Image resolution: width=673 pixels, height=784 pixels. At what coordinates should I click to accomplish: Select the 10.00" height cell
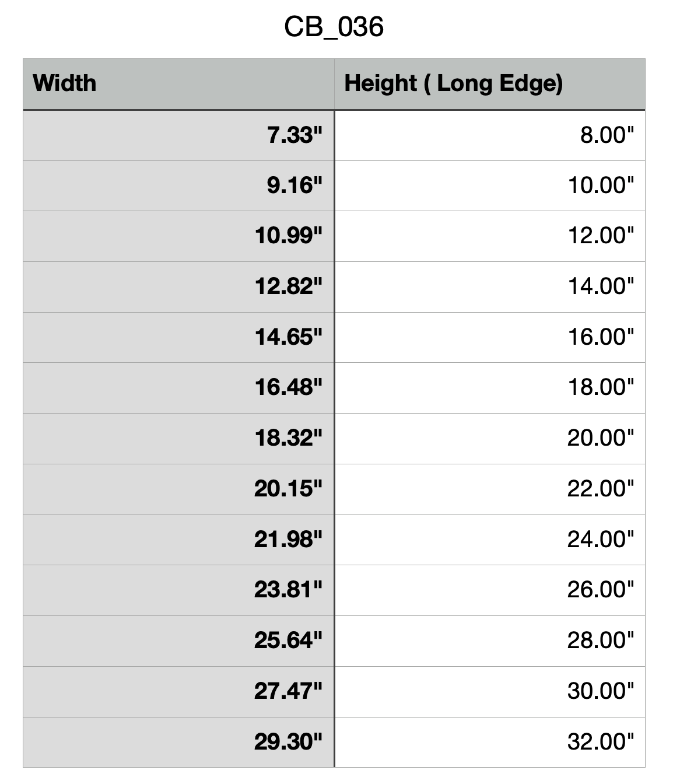click(x=601, y=185)
